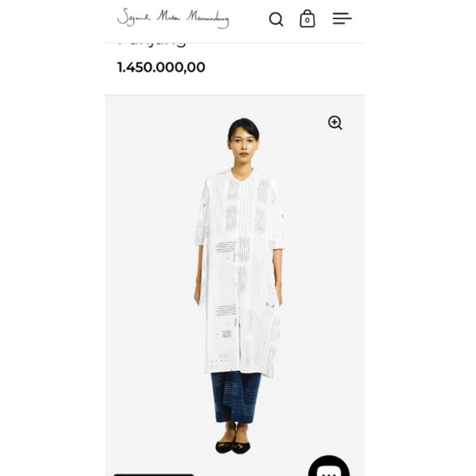
Task: Go home via Sejauh Mata Memandang logo
Action: point(173,18)
